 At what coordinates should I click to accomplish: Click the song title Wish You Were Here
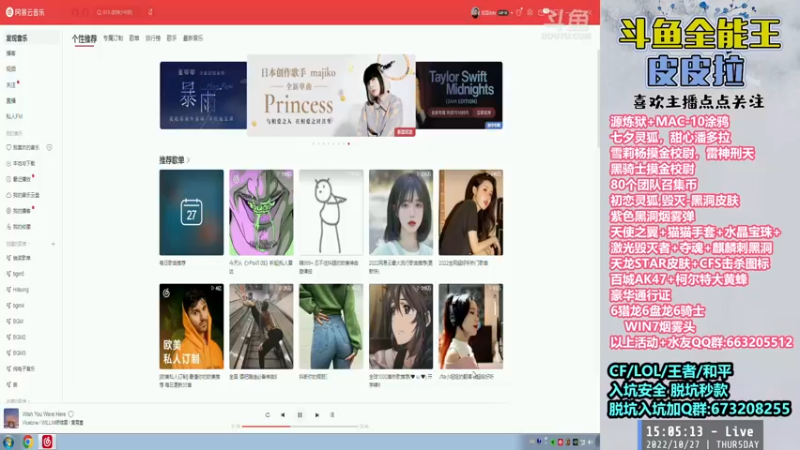(44, 414)
